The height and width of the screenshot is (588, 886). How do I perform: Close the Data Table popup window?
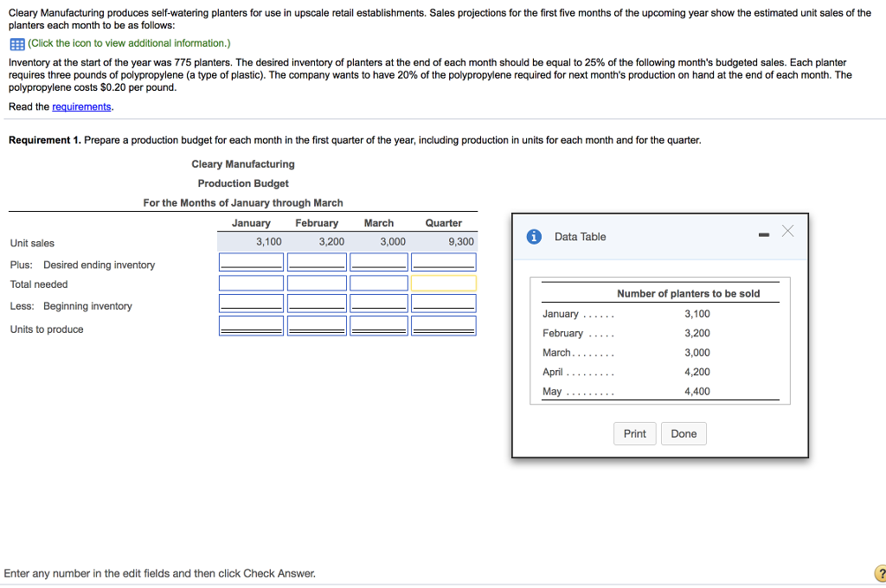click(787, 231)
